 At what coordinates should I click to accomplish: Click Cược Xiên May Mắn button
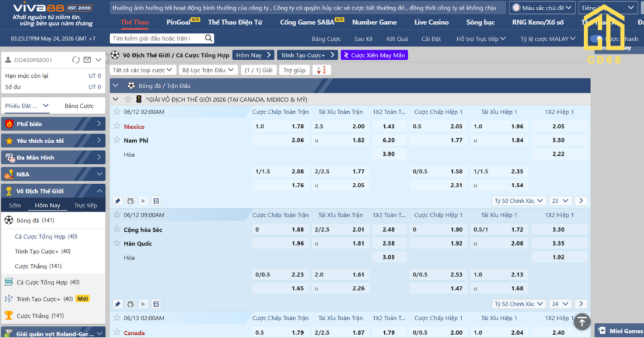[374, 55]
